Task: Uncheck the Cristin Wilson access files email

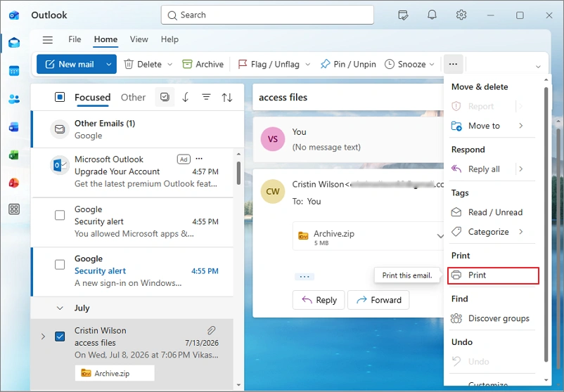Action: 60,337
